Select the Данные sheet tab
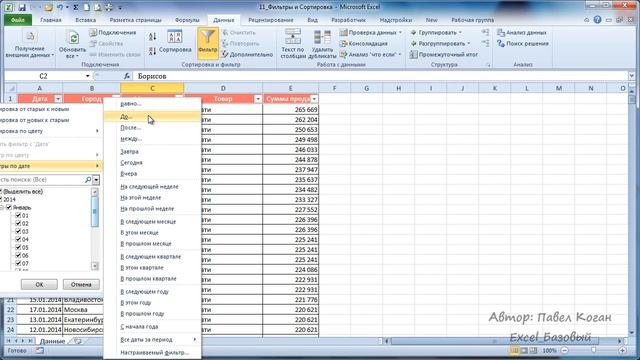Viewport: 640px width, 360px height. [x=52, y=341]
